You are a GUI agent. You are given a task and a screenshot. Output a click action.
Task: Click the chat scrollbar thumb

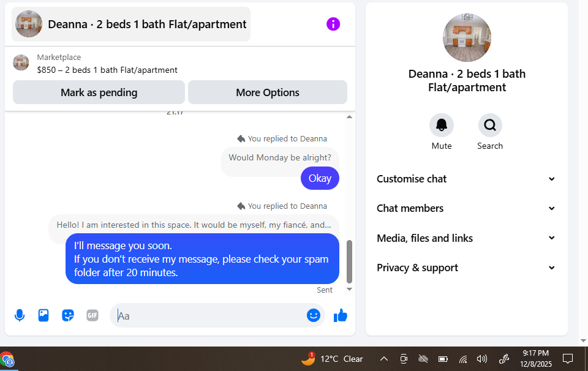pos(350,261)
